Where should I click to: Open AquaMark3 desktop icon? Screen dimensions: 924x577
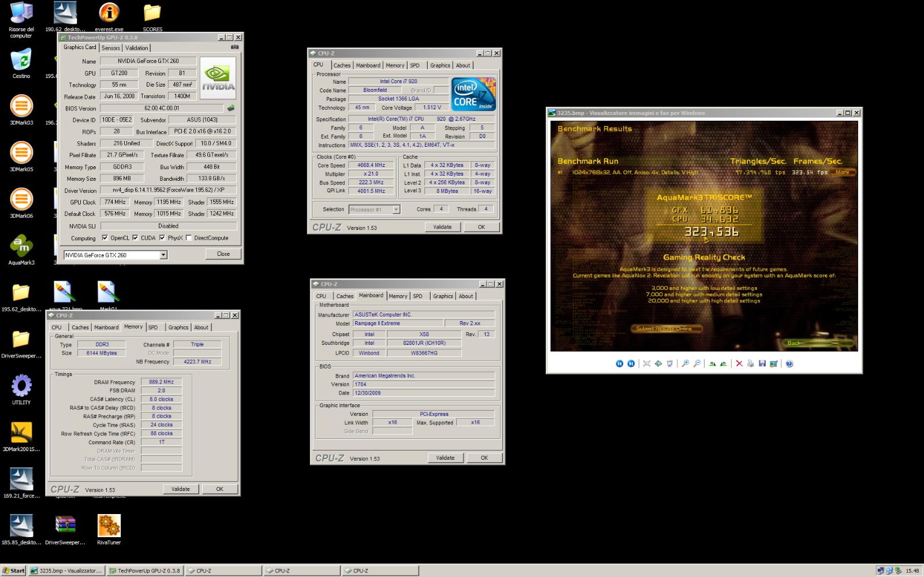[21, 250]
